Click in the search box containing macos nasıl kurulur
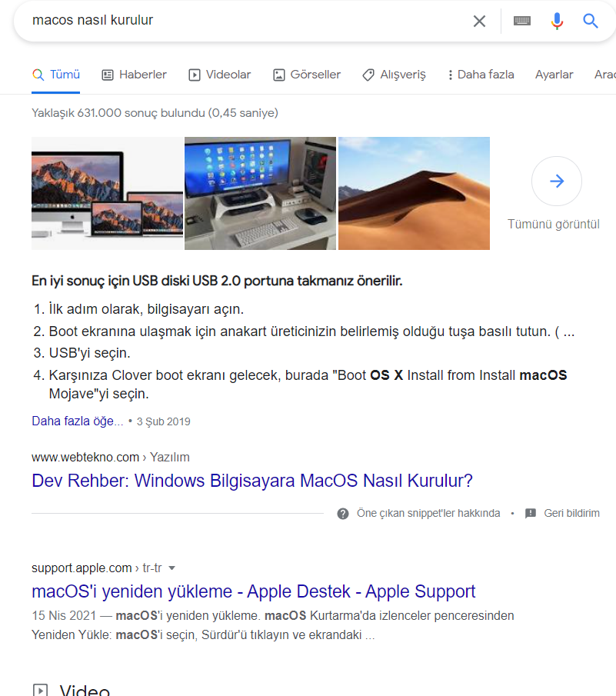This screenshot has width=616, height=696. (244, 21)
